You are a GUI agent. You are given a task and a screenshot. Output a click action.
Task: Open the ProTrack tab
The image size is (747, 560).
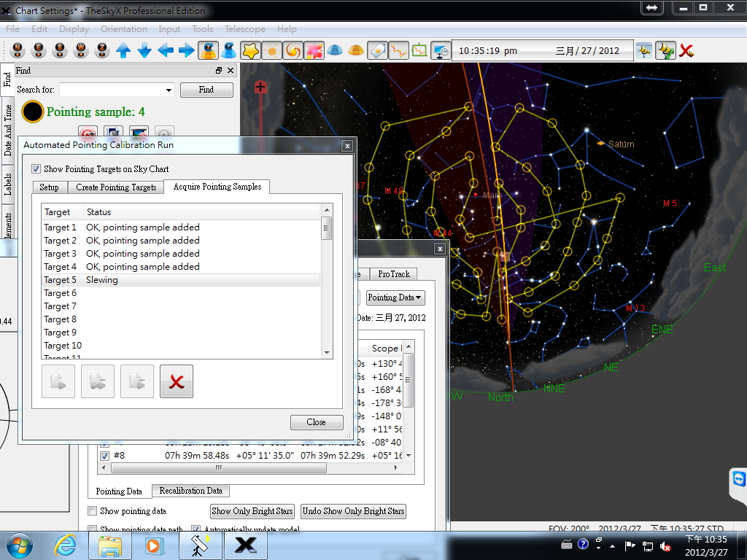tap(394, 274)
